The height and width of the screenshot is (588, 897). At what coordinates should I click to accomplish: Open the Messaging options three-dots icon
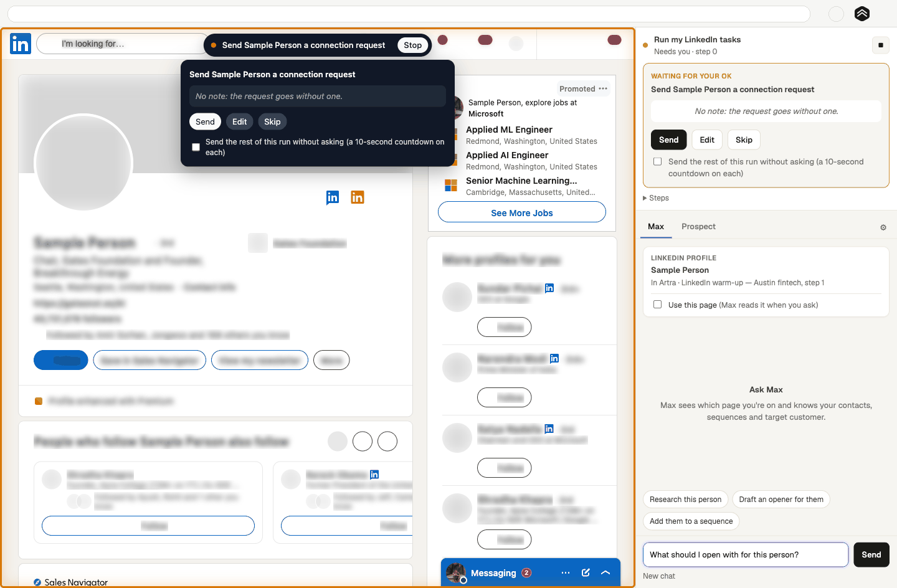point(566,572)
